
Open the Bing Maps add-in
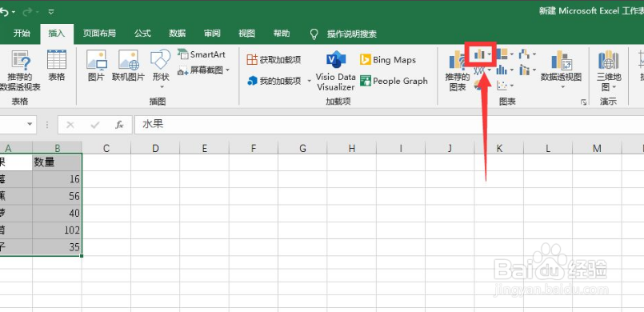click(x=388, y=60)
